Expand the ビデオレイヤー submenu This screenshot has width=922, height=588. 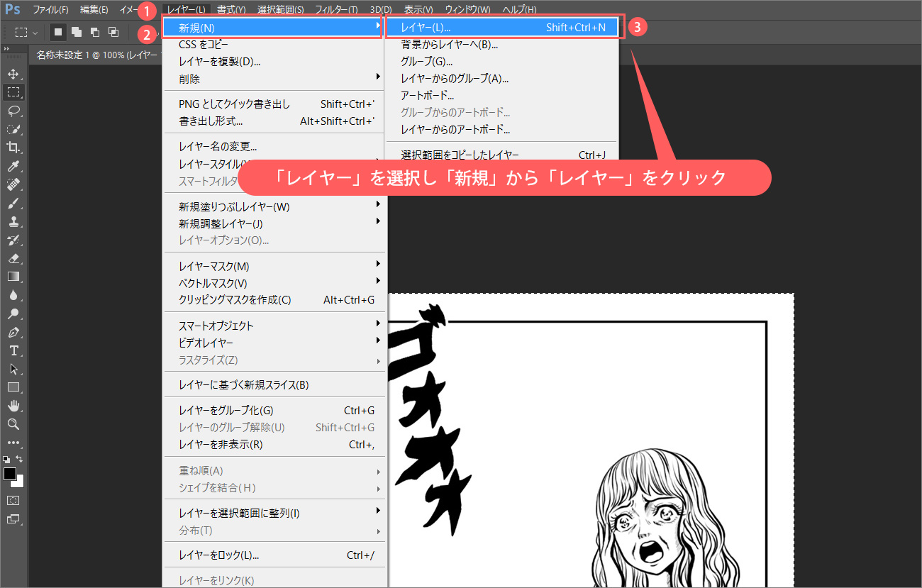click(273, 343)
